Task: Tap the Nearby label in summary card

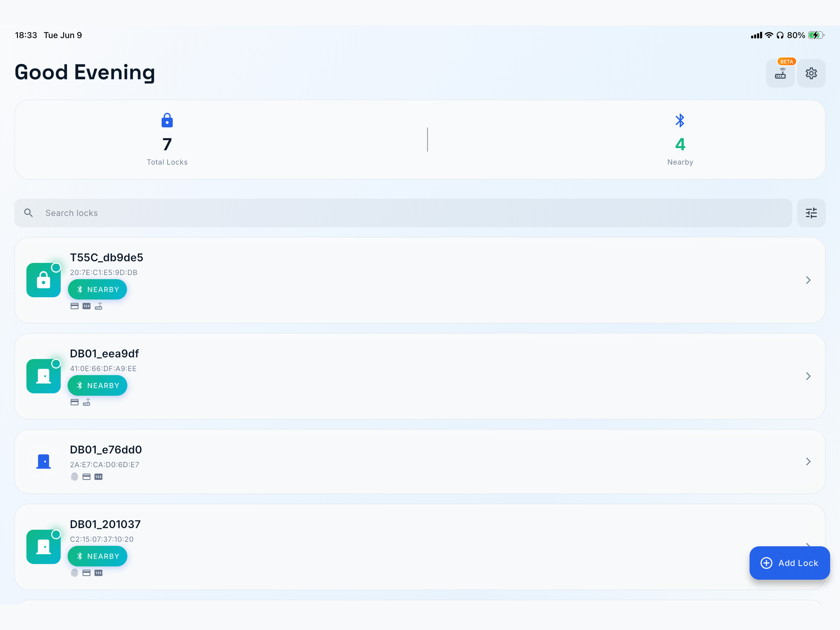Action: click(x=680, y=162)
